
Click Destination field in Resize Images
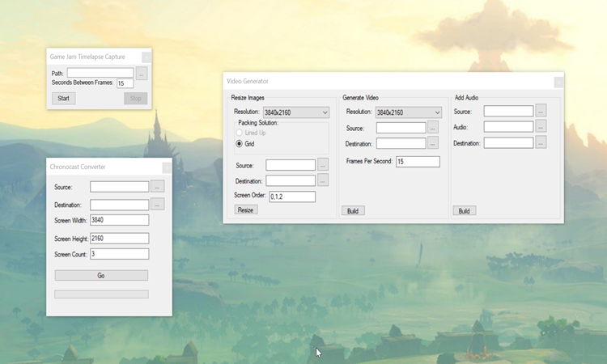tap(291, 180)
